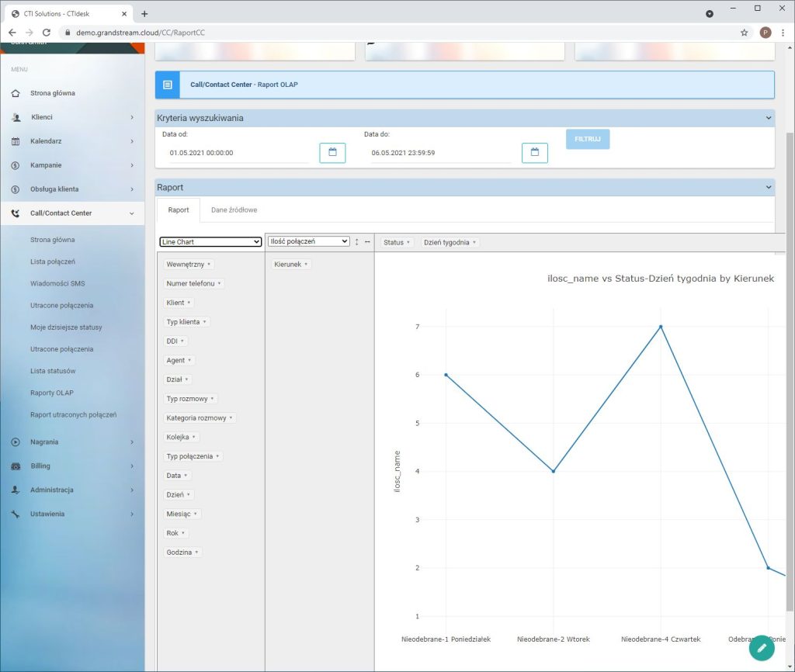Open the Line Chart type dropdown
This screenshot has width=795, height=672.
[x=210, y=242]
